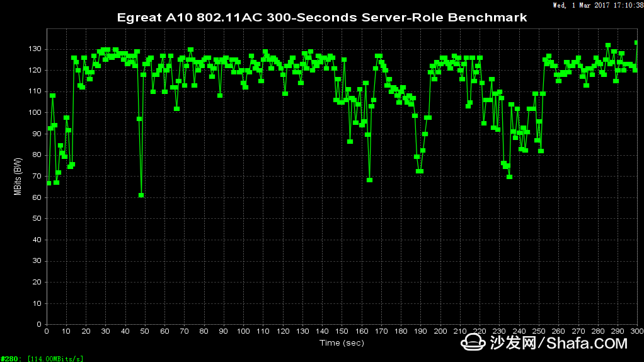Click the lowest data point near 48 seconds
644x362 pixels.
(x=141, y=195)
